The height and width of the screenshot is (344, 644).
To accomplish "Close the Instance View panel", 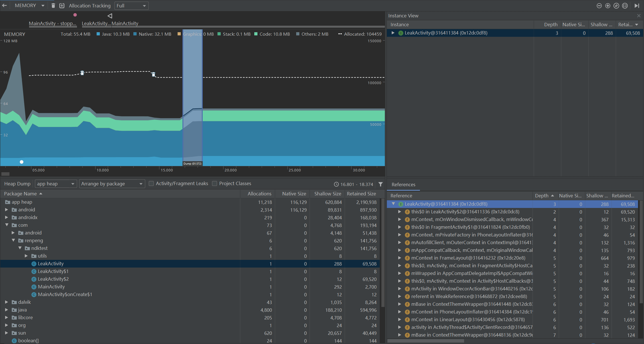I will [639, 16].
